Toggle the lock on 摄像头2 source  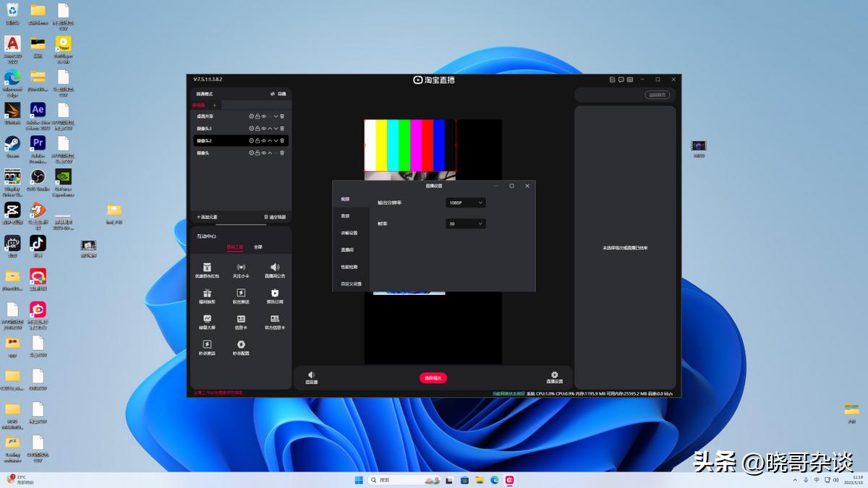[x=258, y=141]
